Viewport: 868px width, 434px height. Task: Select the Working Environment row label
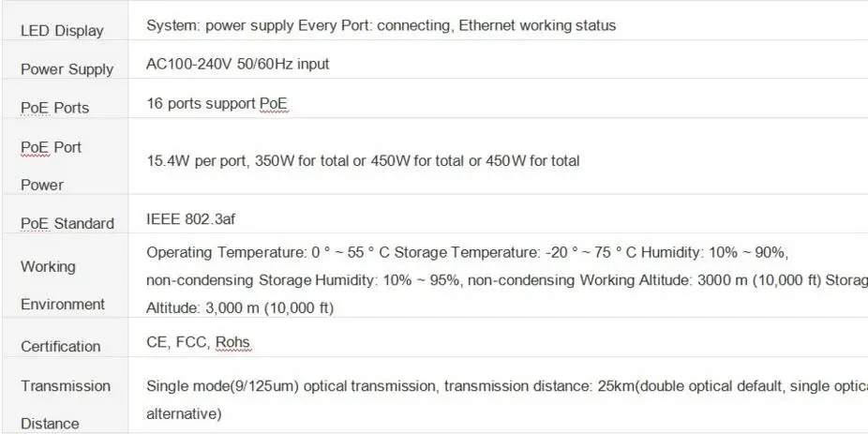62,285
